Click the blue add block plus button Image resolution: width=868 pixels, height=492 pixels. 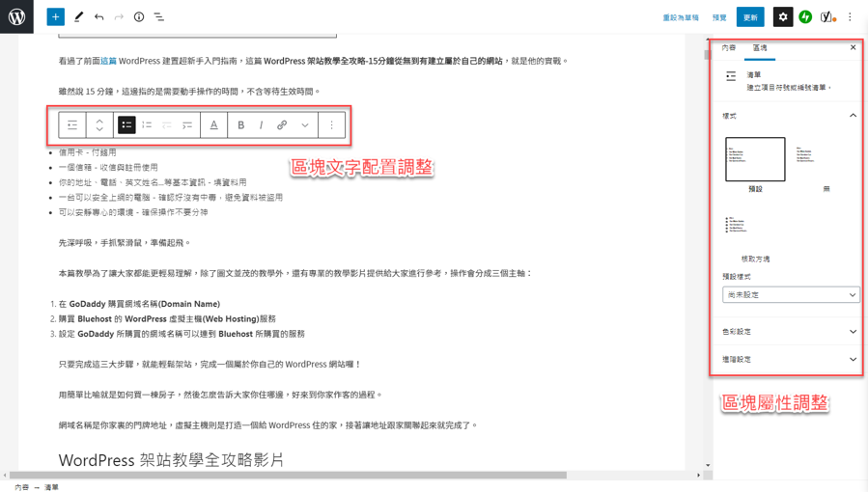(55, 16)
